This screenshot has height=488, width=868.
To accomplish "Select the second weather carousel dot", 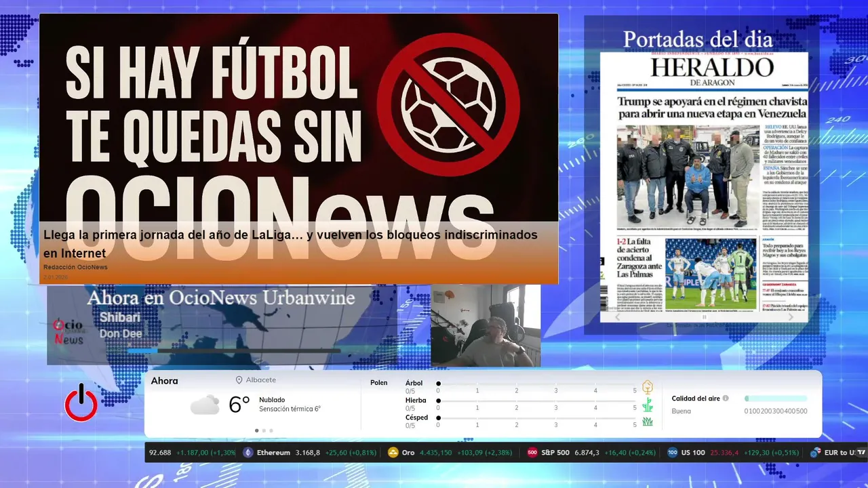I will click(x=264, y=430).
